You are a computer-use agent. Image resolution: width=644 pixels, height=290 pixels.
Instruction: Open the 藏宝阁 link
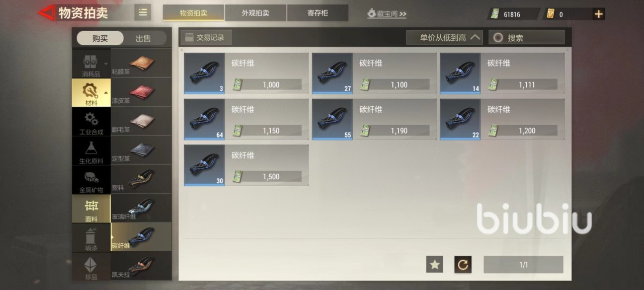pyautogui.click(x=387, y=14)
